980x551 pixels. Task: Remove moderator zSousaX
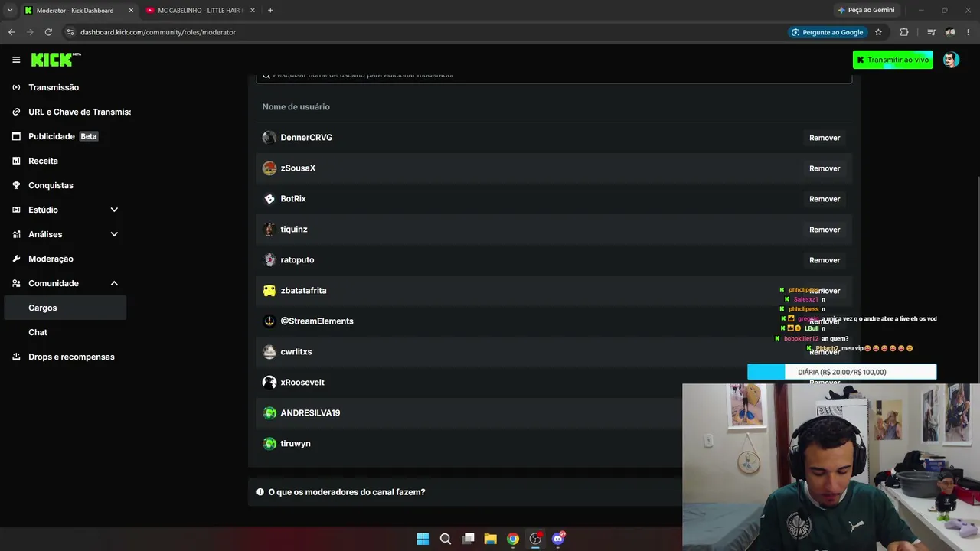(x=825, y=168)
